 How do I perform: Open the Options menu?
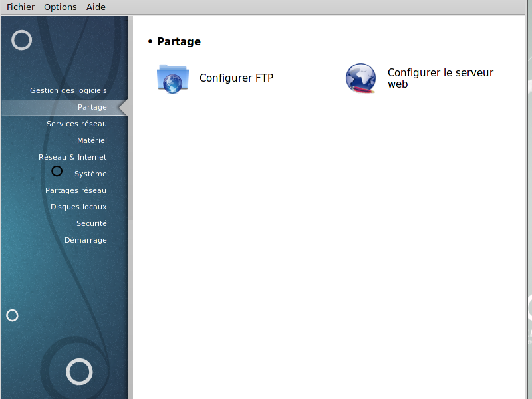[x=61, y=7]
